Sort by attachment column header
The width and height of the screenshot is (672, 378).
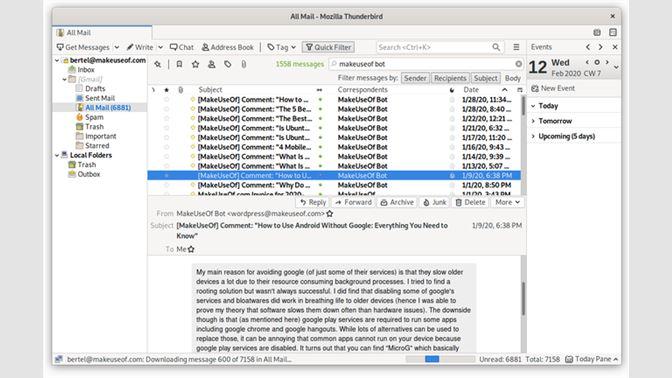point(180,90)
